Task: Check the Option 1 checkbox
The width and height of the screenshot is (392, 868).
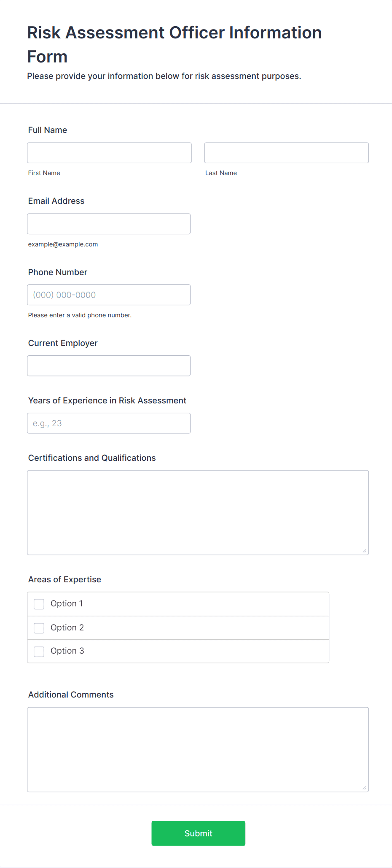Action: [x=39, y=604]
